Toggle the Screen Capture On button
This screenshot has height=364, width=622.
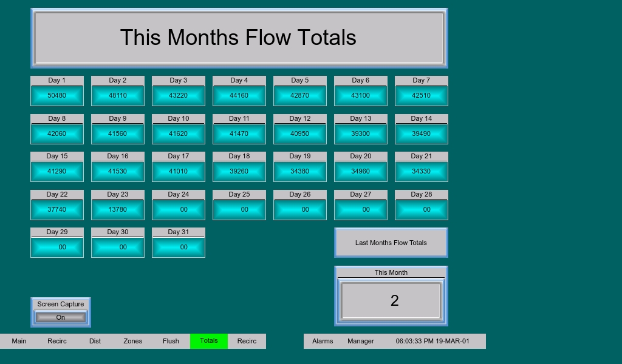tap(60, 317)
